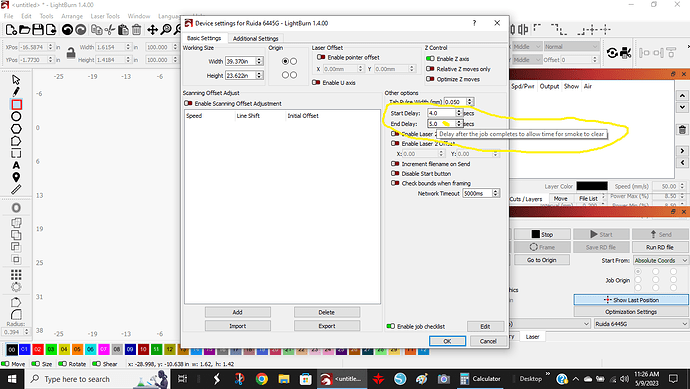Image resolution: width=690 pixels, height=389 pixels.
Task: Select the Position Laser marker tool
Action: pyautogui.click(x=16, y=177)
